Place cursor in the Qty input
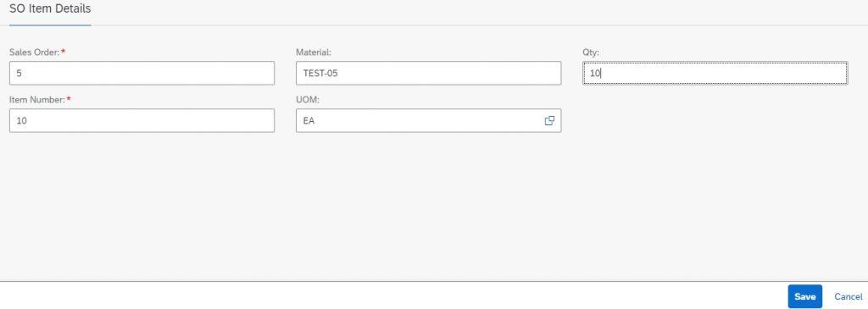868x309 pixels. (x=715, y=73)
